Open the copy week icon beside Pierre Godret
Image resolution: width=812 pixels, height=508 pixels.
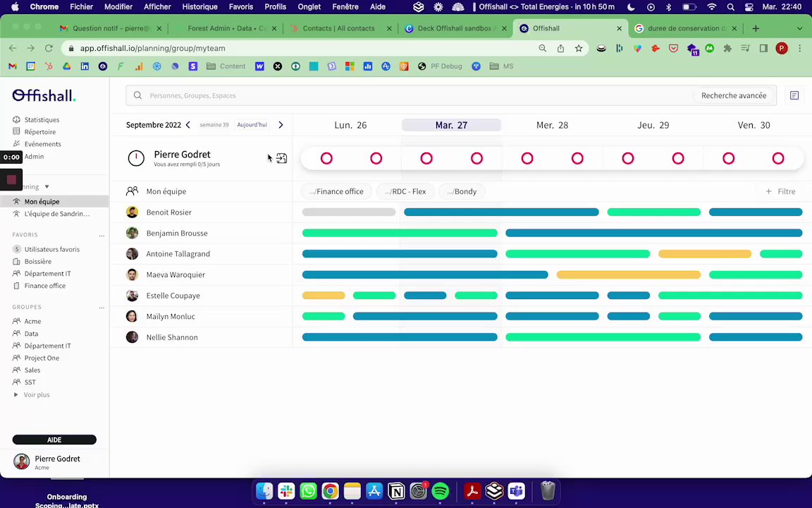tap(282, 159)
